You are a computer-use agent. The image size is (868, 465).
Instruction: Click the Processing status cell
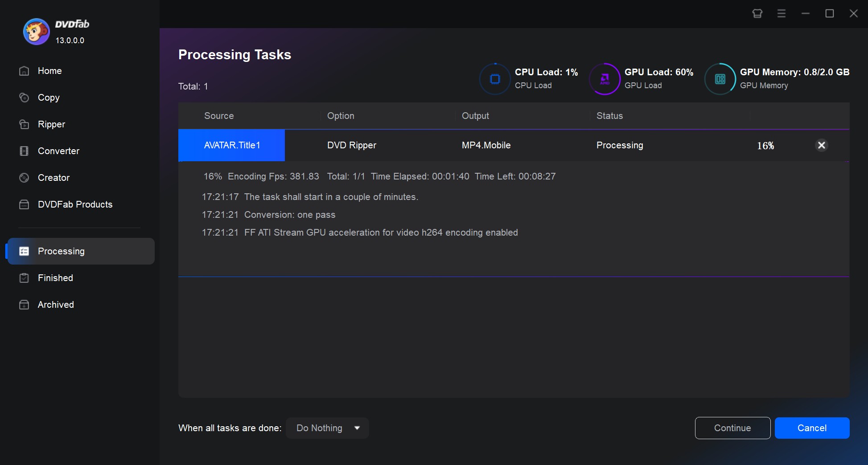coord(620,145)
